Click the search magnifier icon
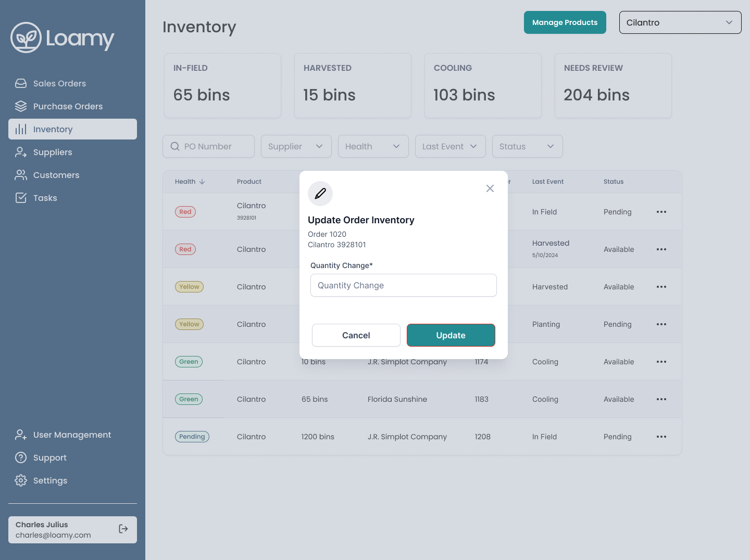This screenshot has height=560, width=750. 175,146
